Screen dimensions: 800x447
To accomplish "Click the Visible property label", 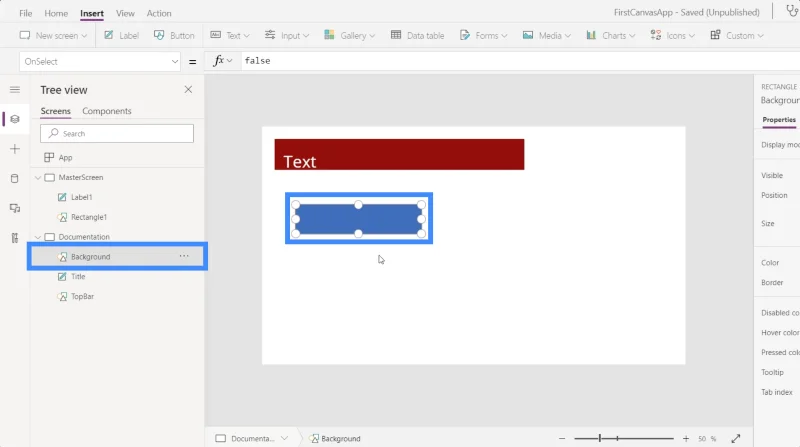I will [x=771, y=176].
